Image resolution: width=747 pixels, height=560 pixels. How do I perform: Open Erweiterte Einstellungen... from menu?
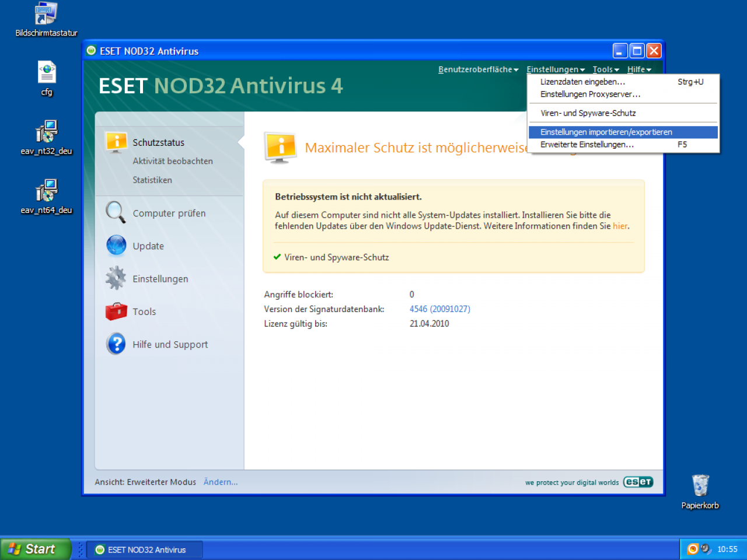(x=623, y=145)
